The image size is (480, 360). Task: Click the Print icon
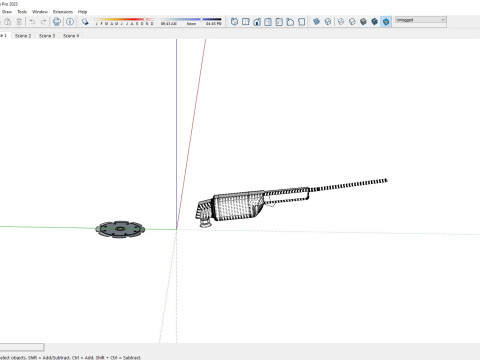point(57,22)
